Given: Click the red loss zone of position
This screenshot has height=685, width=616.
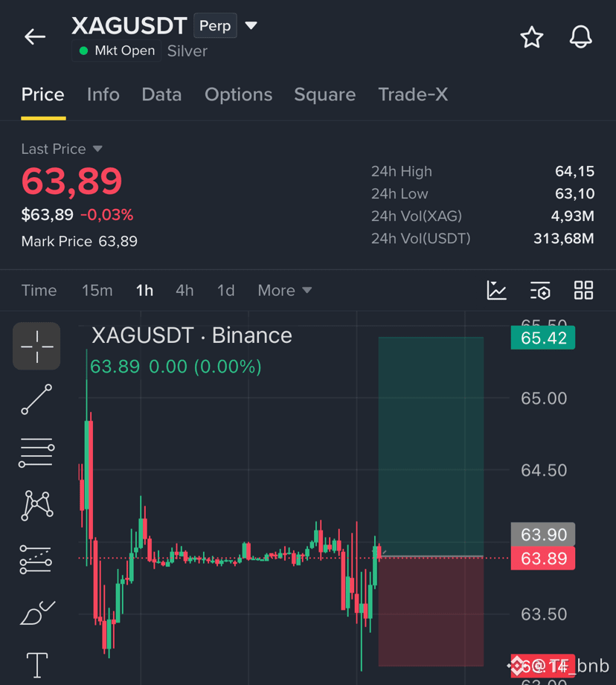Looking at the screenshot, I should (431, 611).
